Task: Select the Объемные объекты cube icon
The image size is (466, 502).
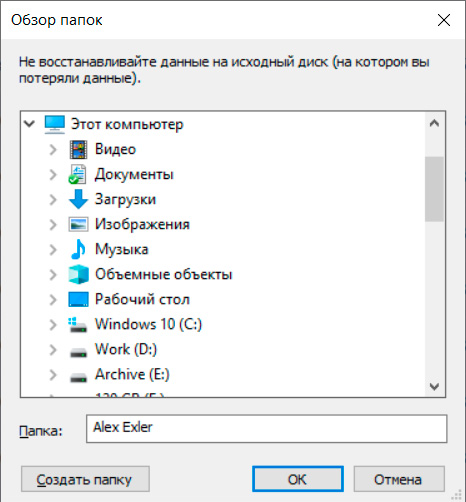Action: point(78,275)
